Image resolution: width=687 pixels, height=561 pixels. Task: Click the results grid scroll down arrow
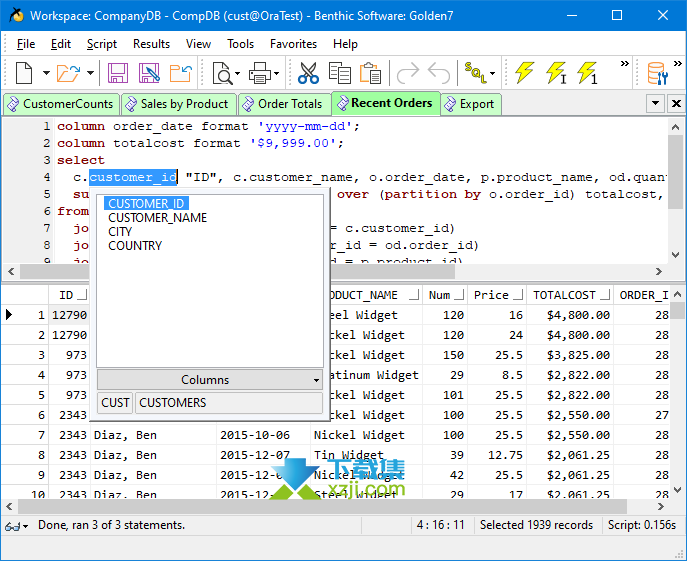click(x=677, y=490)
